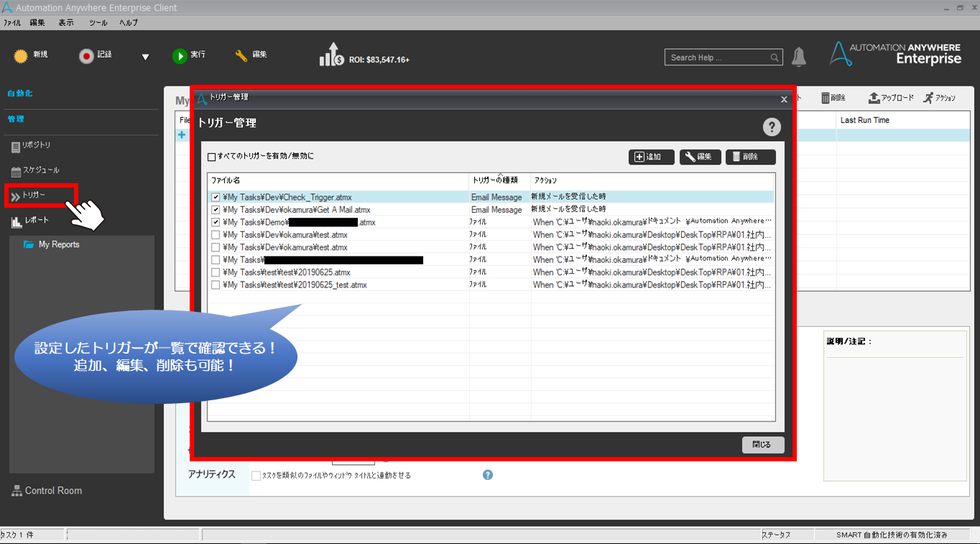This screenshot has width=980, height=544.
Task: Open the notifications bell icon
Action: (x=799, y=57)
